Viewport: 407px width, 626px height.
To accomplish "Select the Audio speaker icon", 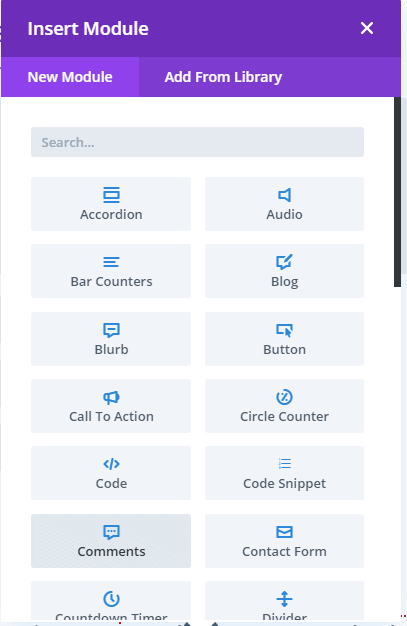I will (284, 195).
